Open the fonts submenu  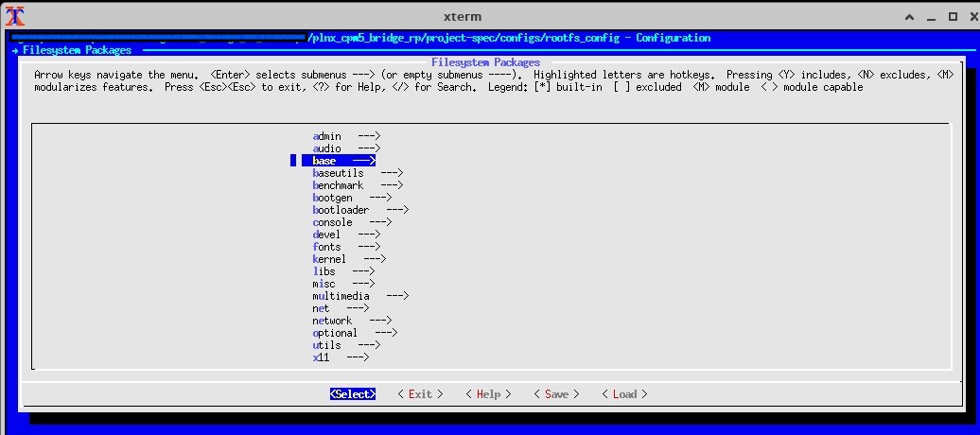click(x=326, y=247)
